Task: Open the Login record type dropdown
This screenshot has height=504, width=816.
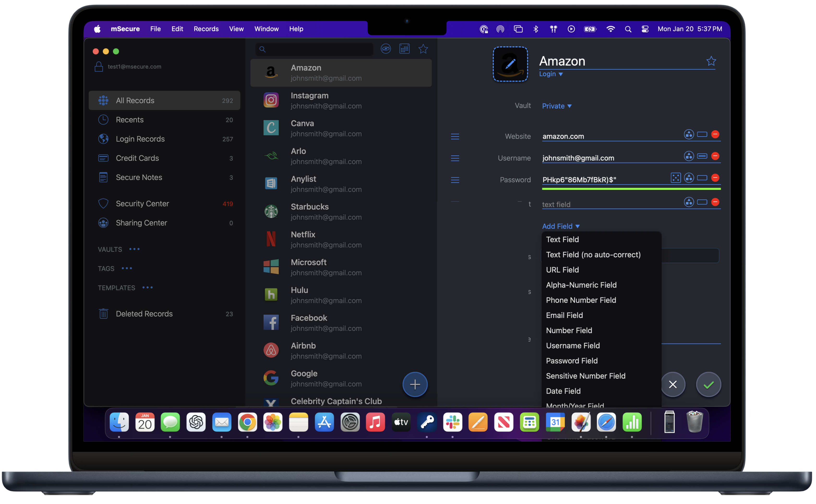Action: [551, 74]
